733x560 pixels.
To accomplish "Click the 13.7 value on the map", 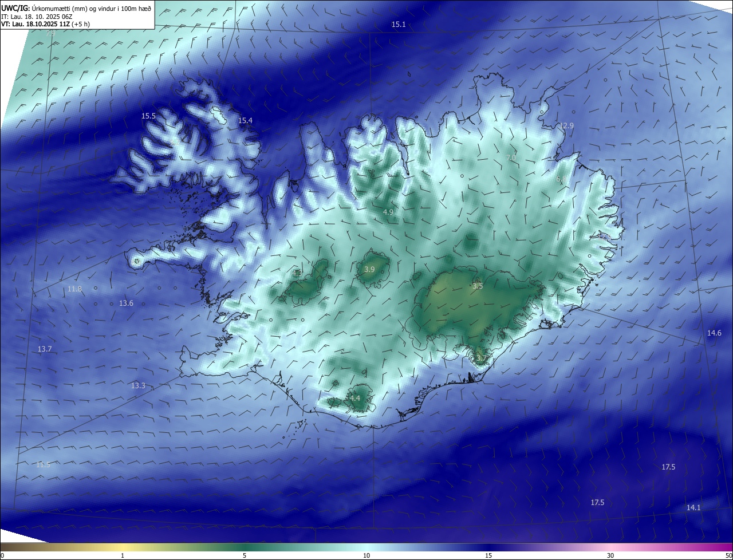I will pyautogui.click(x=45, y=349).
